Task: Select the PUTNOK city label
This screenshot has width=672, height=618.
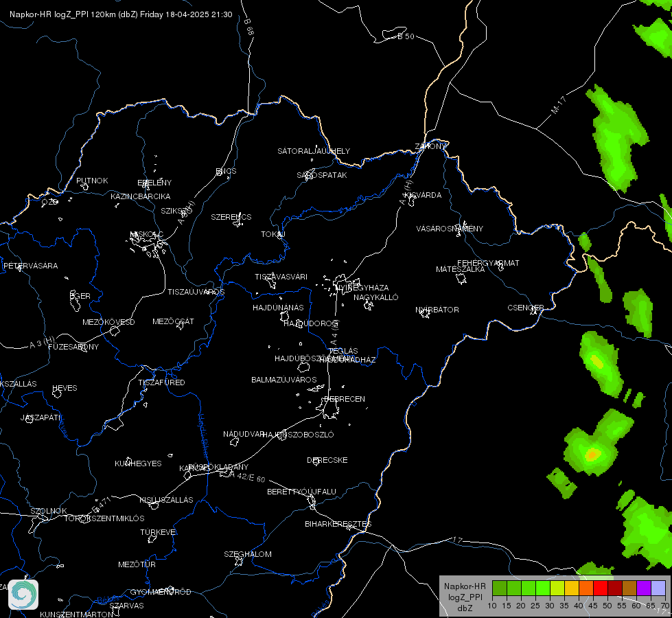Action: 92,181
